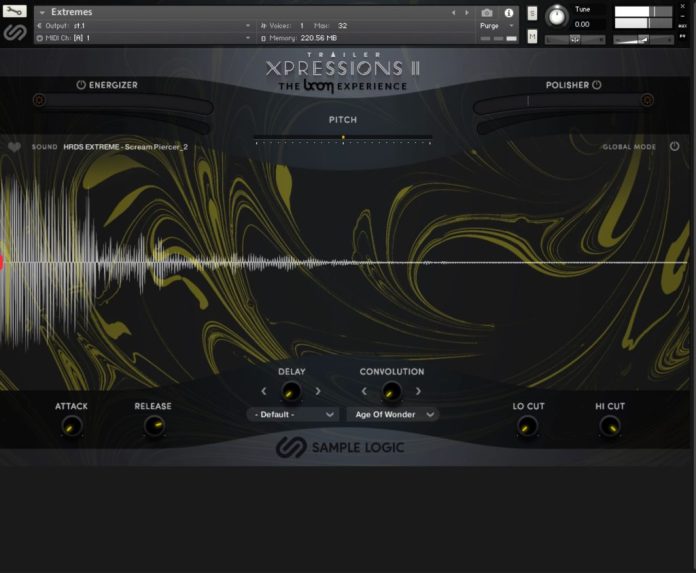Open the MIDI Ch dropdown

click(144, 38)
